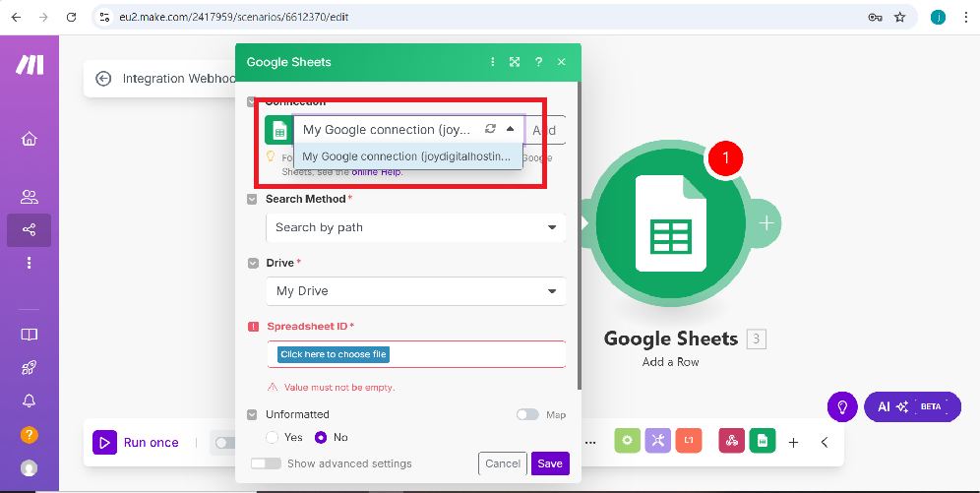Open the orange Help question icon
980x493 pixels.
coord(29,435)
